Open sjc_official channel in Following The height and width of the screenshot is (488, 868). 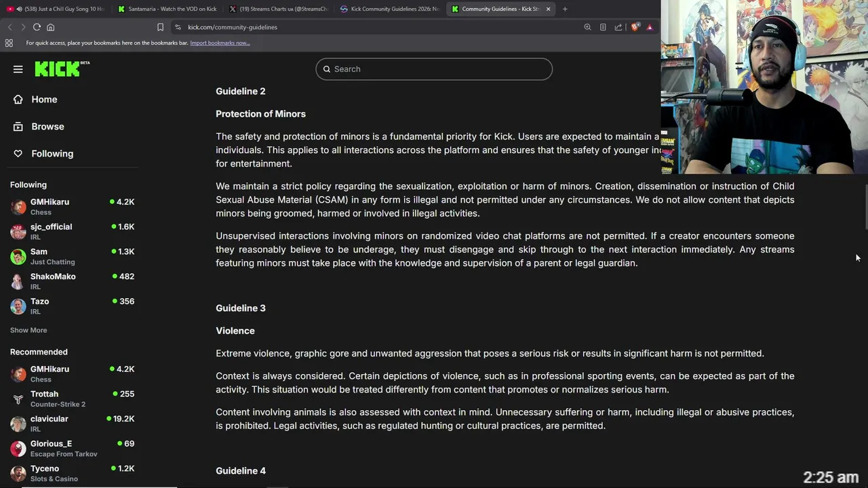pos(73,232)
